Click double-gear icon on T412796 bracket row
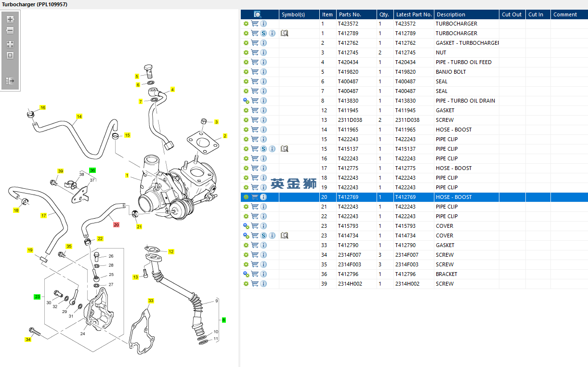The width and height of the screenshot is (588, 367). click(246, 274)
